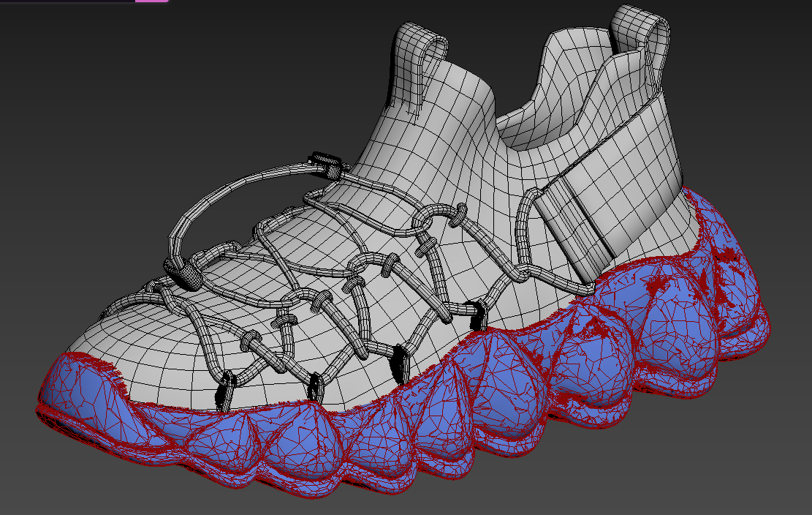
Task: Click the dark title strip at top-left
Action: [66, 1]
